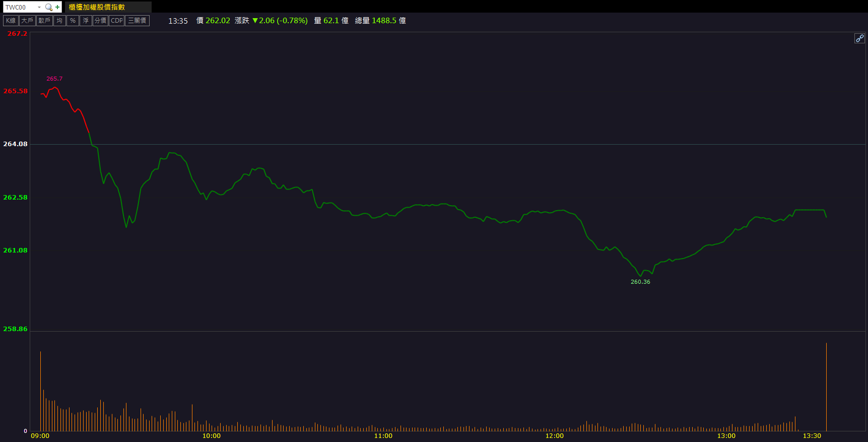Screen dimensions: 868x442
Task: Switch to K線 chart view
Action: (11, 21)
